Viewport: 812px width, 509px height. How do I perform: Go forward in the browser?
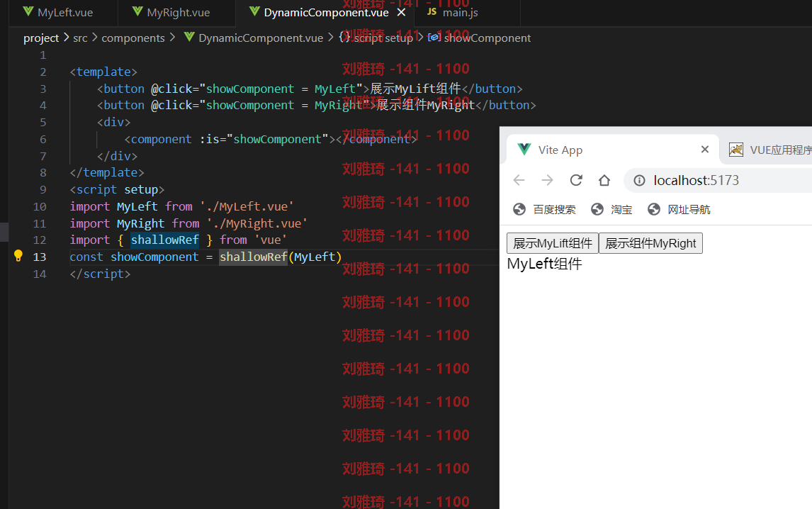pyautogui.click(x=548, y=180)
